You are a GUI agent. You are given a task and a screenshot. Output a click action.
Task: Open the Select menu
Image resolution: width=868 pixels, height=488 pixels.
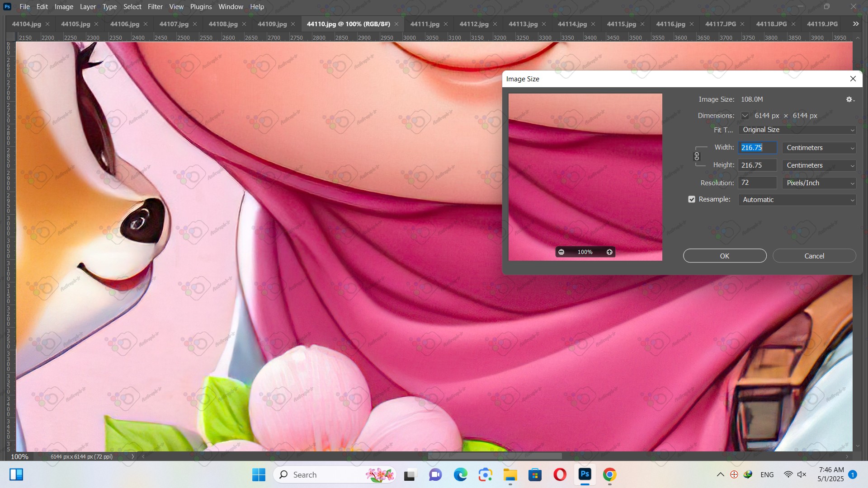point(132,7)
